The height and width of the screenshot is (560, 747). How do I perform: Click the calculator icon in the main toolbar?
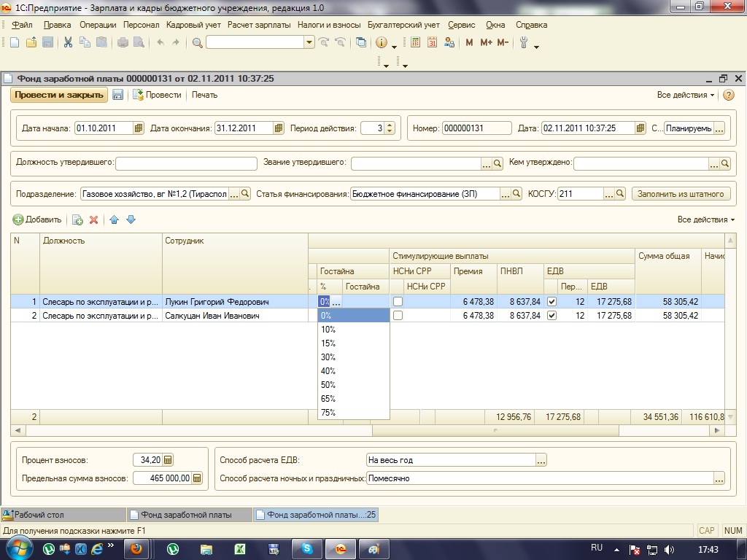(416, 42)
